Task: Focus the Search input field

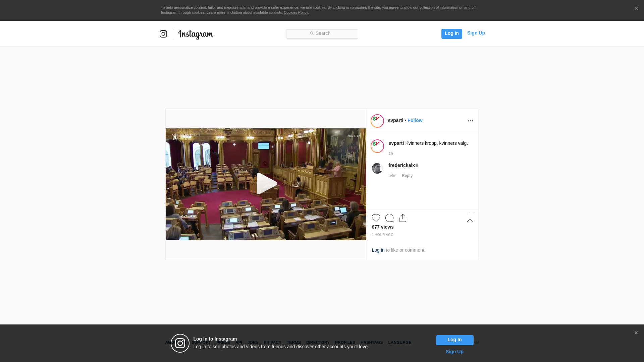Action: (x=322, y=34)
